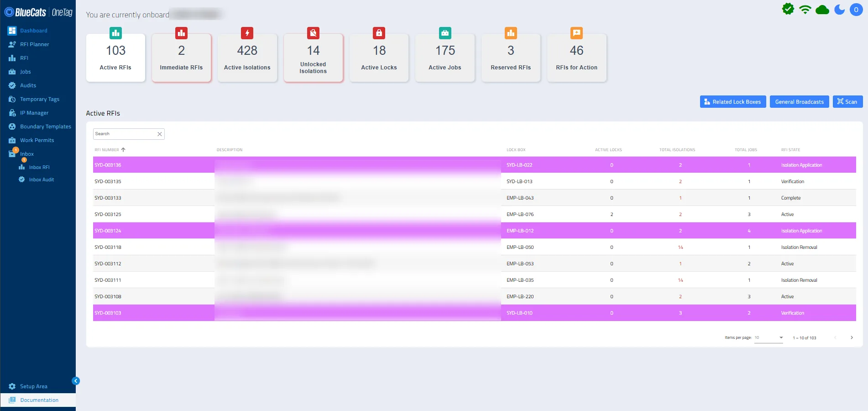Screen dimensions: 868x411
Task: Click the RFI State column header
Action: pos(790,150)
